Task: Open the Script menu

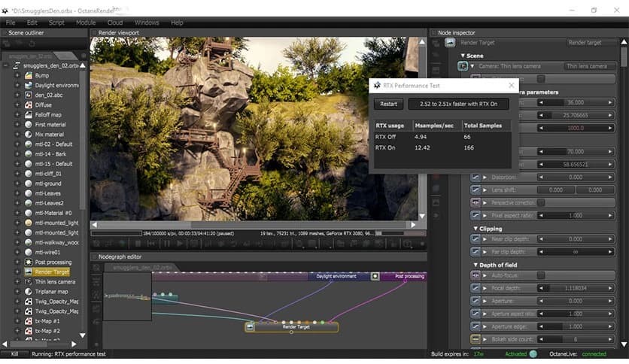Action: tap(56, 23)
